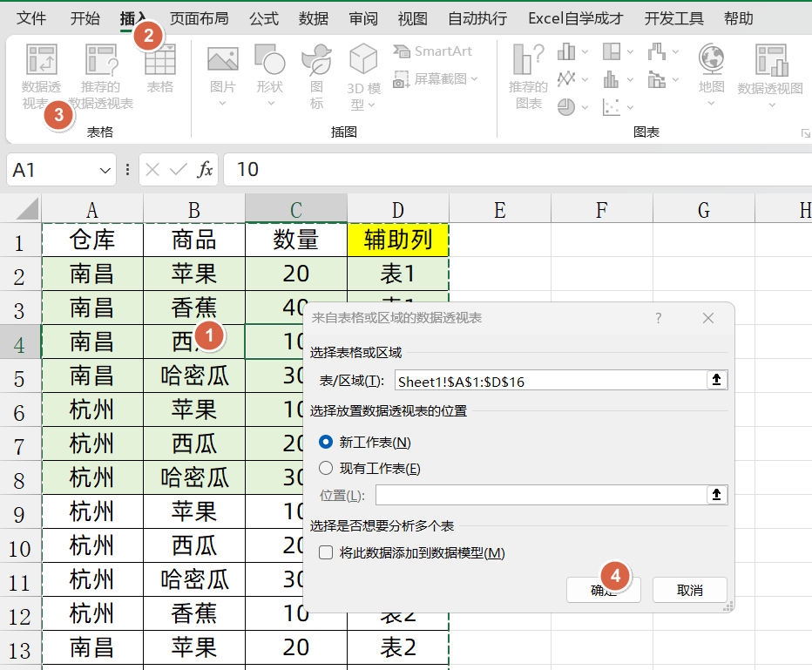The image size is (812, 670).
Task: Insert a waterfall or stock chart
Action: click(x=657, y=51)
